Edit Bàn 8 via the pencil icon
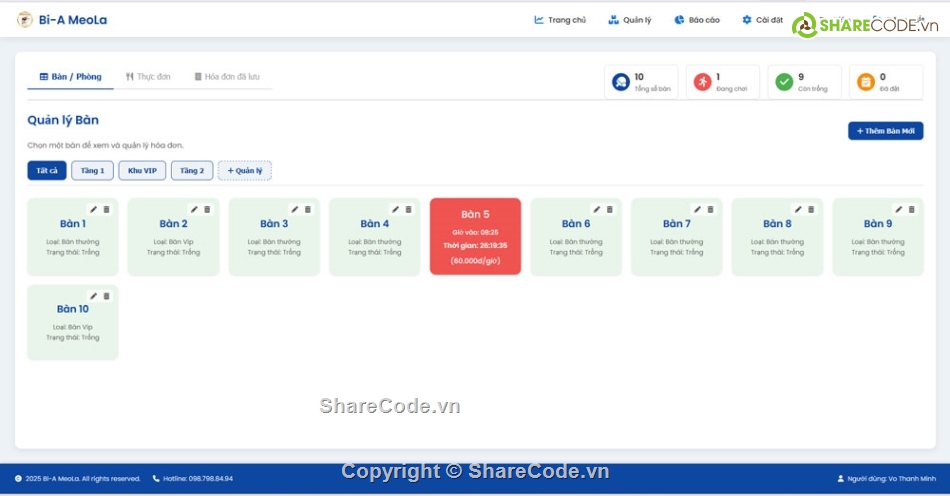 (798, 210)
